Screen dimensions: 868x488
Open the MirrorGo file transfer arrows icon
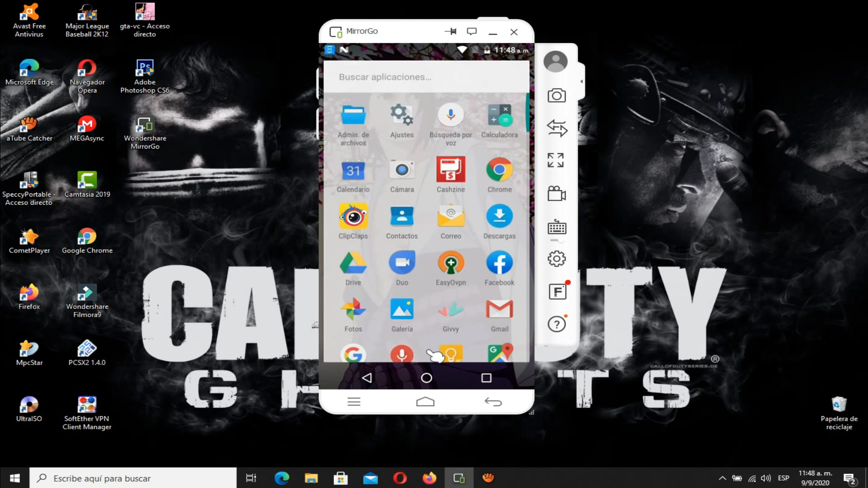(x=557, y=128)
